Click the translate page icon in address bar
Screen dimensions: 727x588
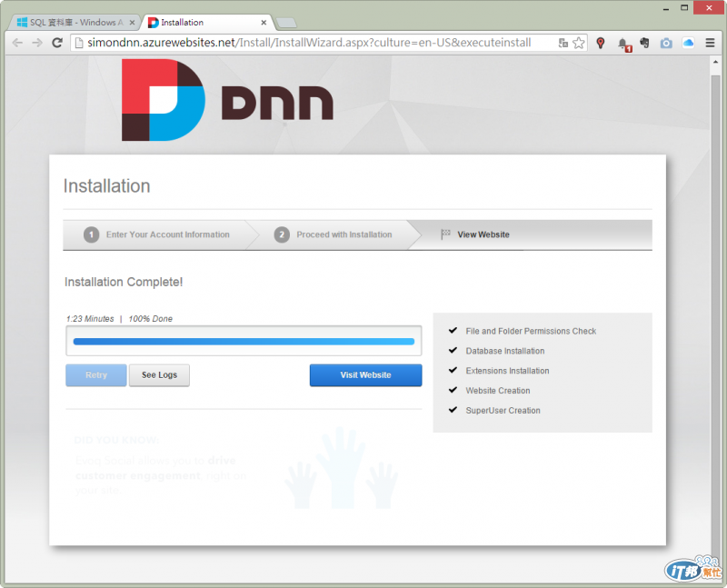point(563,43)
